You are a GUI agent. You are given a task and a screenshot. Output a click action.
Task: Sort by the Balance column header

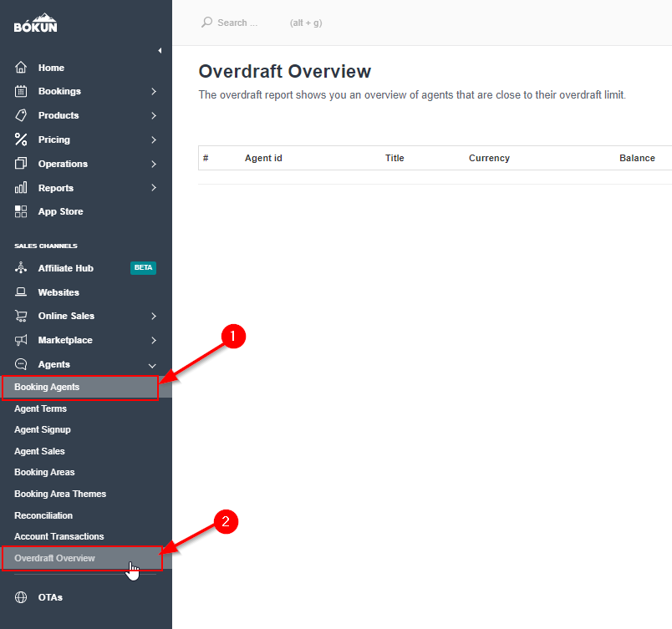point(637,158)
